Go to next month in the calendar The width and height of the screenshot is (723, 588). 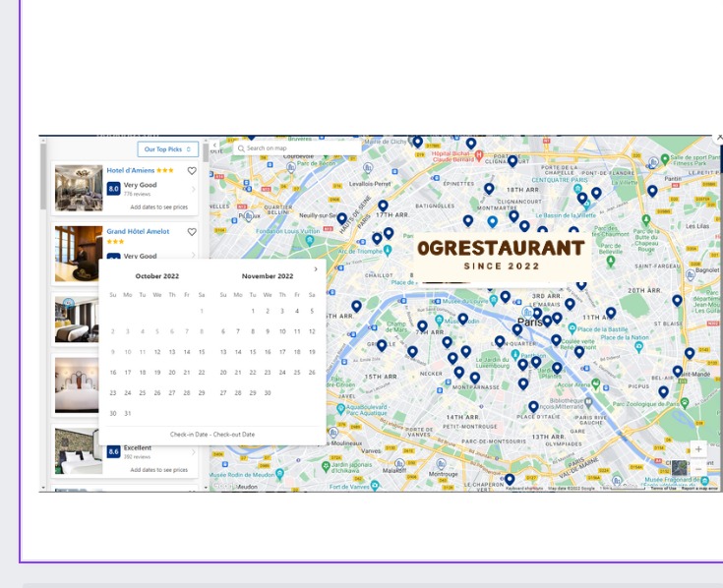pos(316,269)
